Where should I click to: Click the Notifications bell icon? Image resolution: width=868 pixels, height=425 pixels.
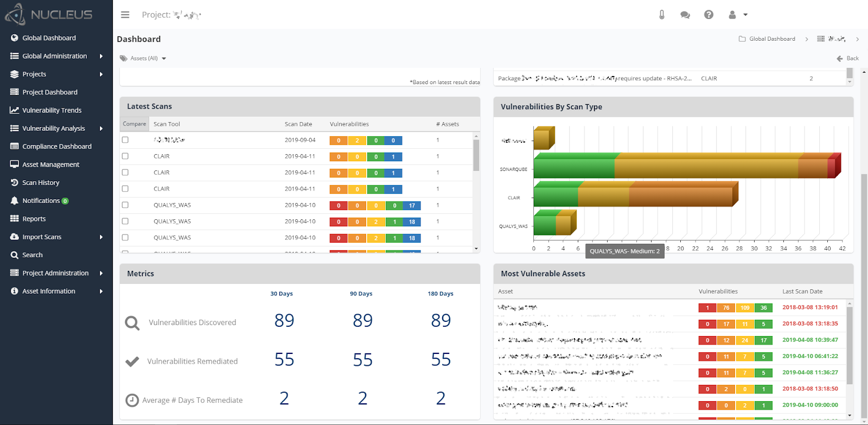point(15,200)
